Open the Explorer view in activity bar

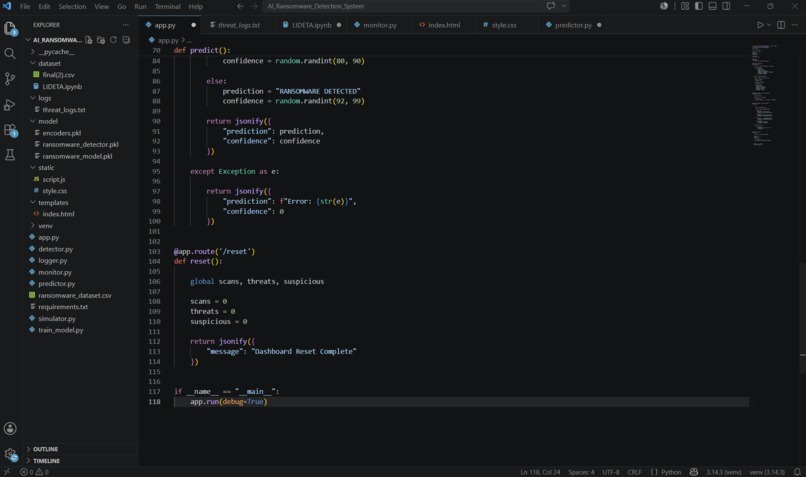(10, 28)
